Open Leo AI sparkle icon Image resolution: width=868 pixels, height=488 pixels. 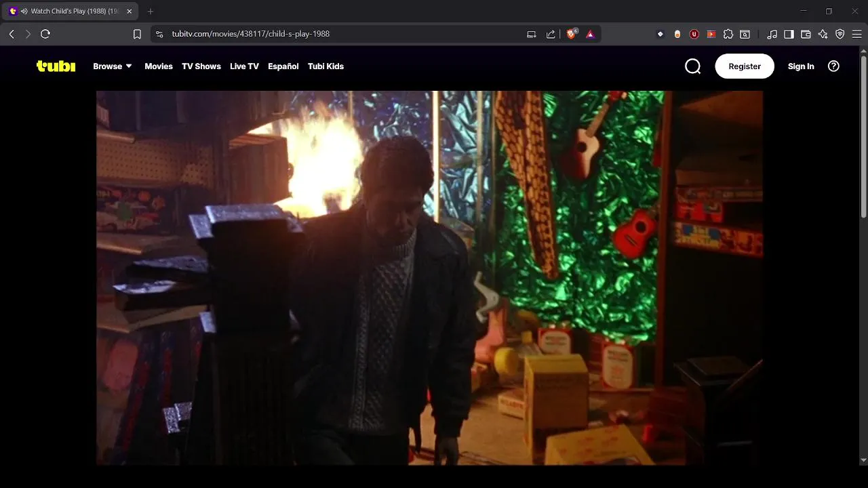click(x=823, y=34)
